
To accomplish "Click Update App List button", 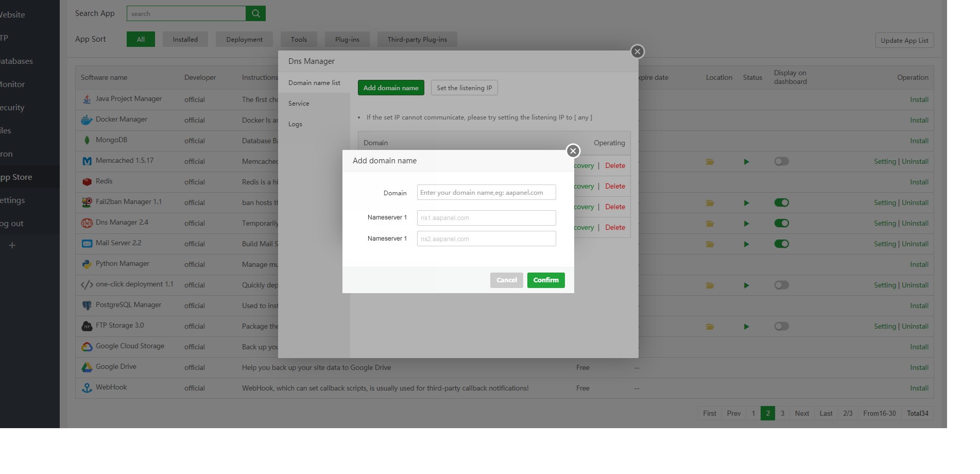I will tap(904, 41).
